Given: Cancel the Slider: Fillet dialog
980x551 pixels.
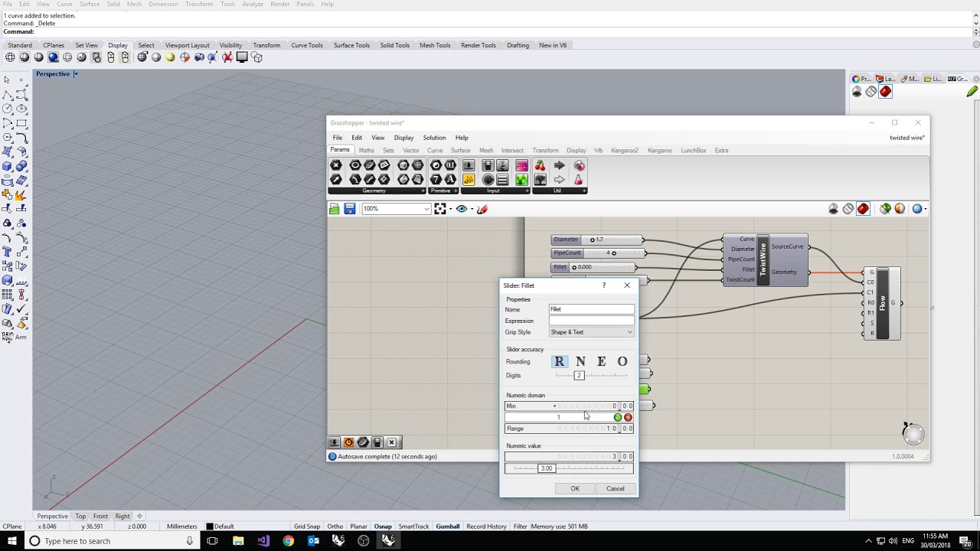Looking at the screenshot, I should pyautogui.click(x=616, y=488).
